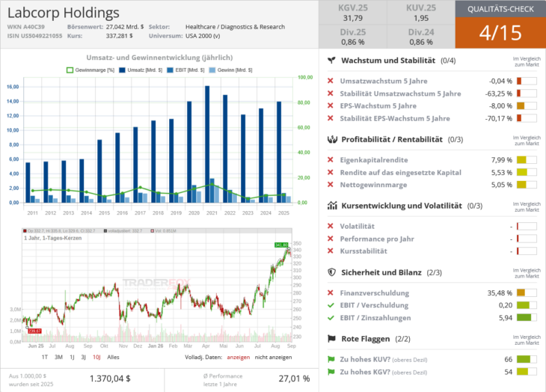The width and height of the screenshot is (546, 392).
Task: Click the Div.25 value tile
Action: pyautogui.click(x=353, y=37)
